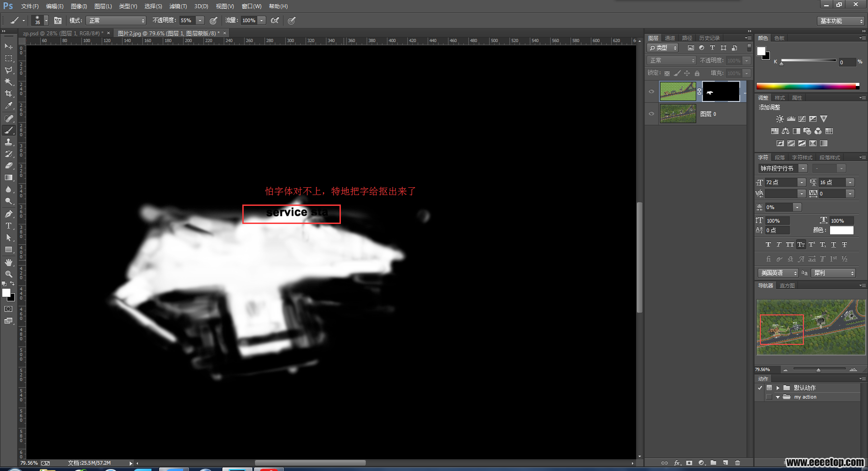Select the Eraser tool
The image size is (868, 471).
point(9,166)
